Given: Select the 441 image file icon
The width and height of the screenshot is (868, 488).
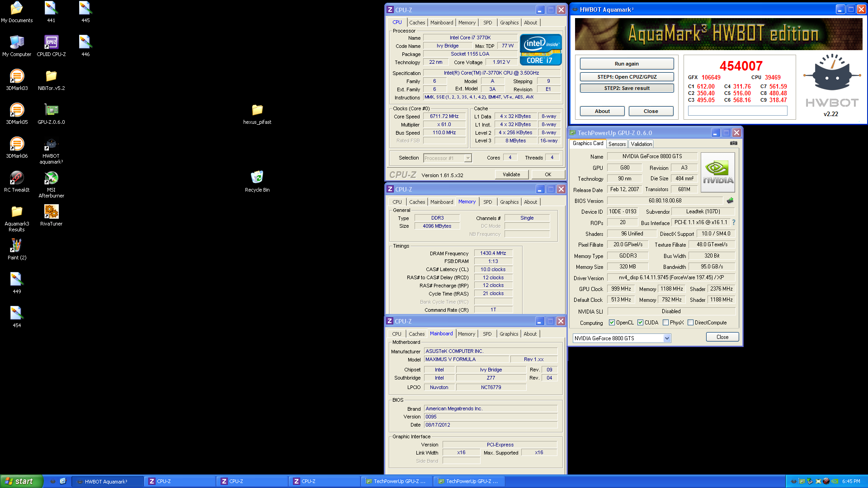Looking at the screenshot, I should click(x=51, y=12).
